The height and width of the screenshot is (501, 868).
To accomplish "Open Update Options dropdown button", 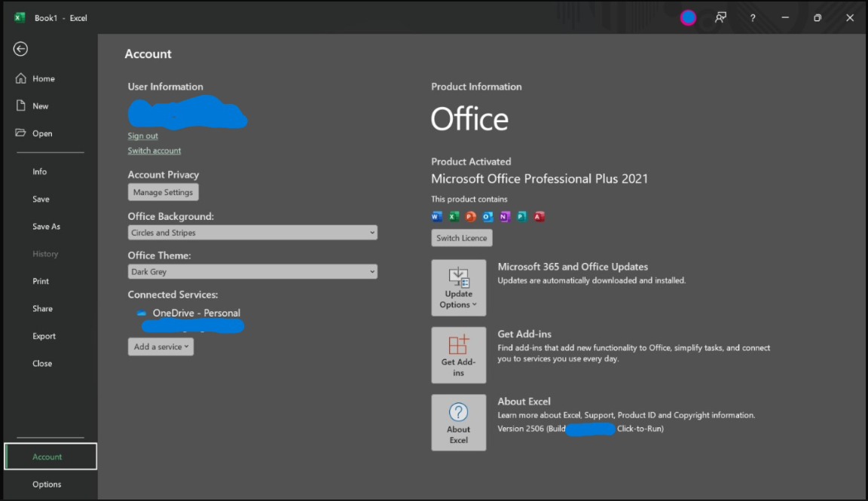I will pos(459,288).
